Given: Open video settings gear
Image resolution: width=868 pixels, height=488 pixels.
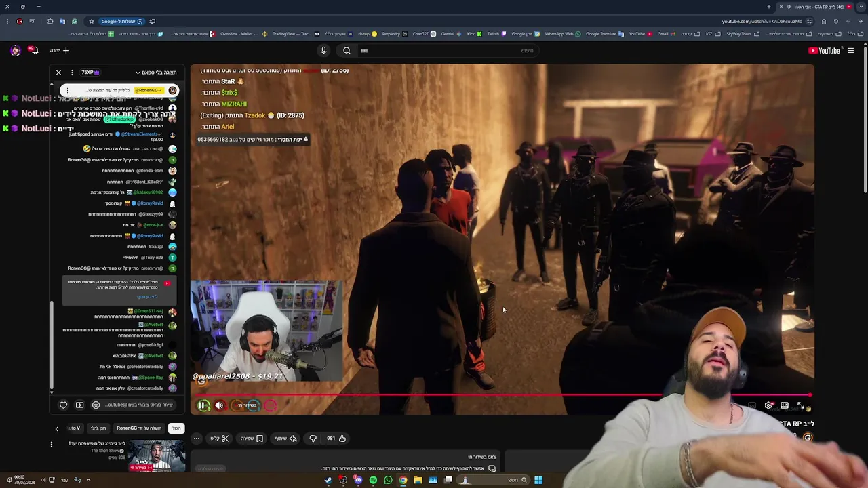Looking at the screenshot, I should tap(768, 405).
